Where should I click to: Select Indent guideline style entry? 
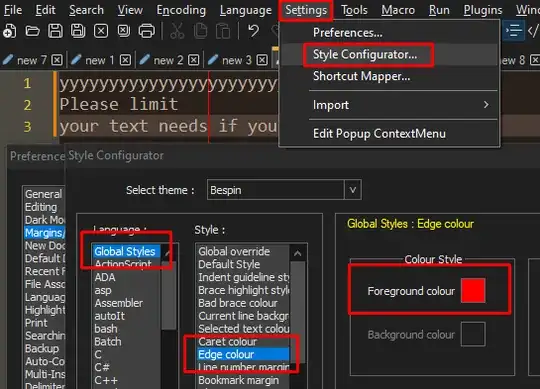tap(243, 277)
